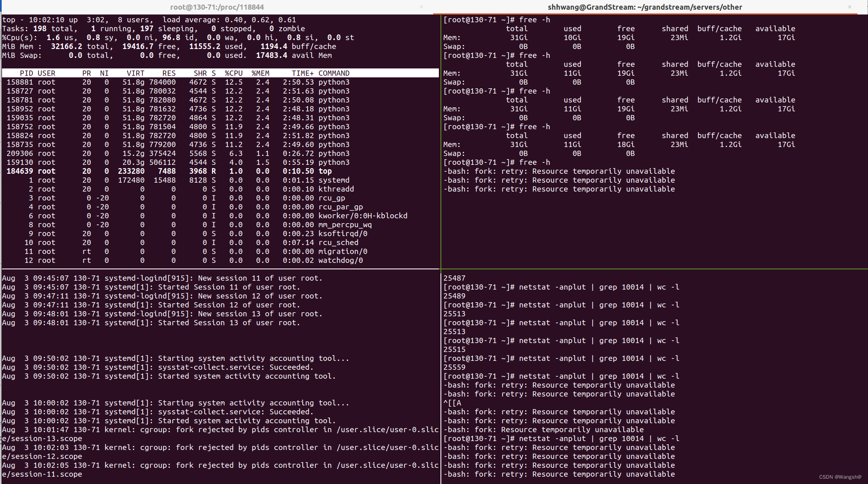The width and height of the screenshot is (868, 484).
Task: Click the 10Gi used value in first free output
Action: tap(573, 38)
